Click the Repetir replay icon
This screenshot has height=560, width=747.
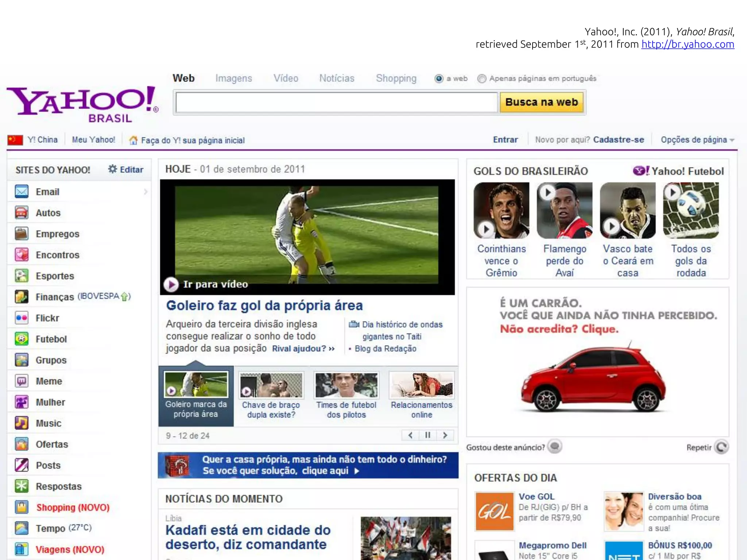(x=721, y=447)
